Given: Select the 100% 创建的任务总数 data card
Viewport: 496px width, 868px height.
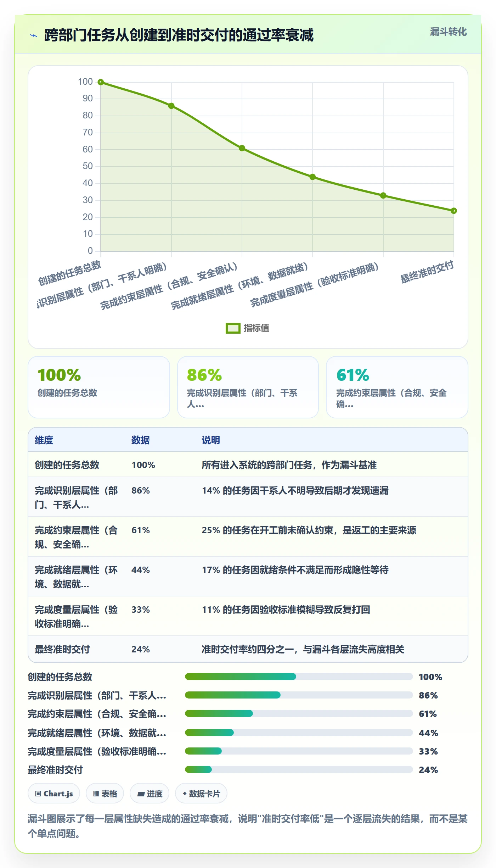Looking at the screenshot, I should tap(99, 387).
